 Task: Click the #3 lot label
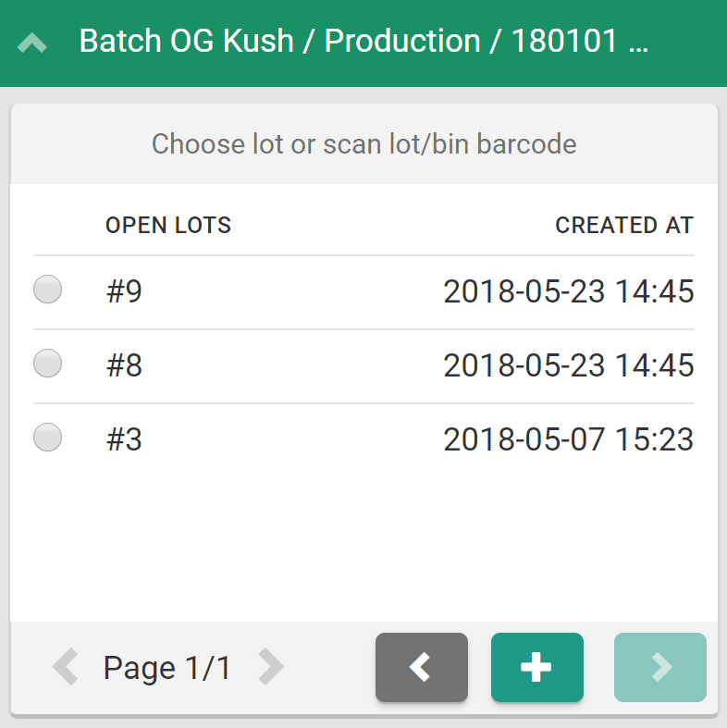pyautogui.click(x=124, y=439)
